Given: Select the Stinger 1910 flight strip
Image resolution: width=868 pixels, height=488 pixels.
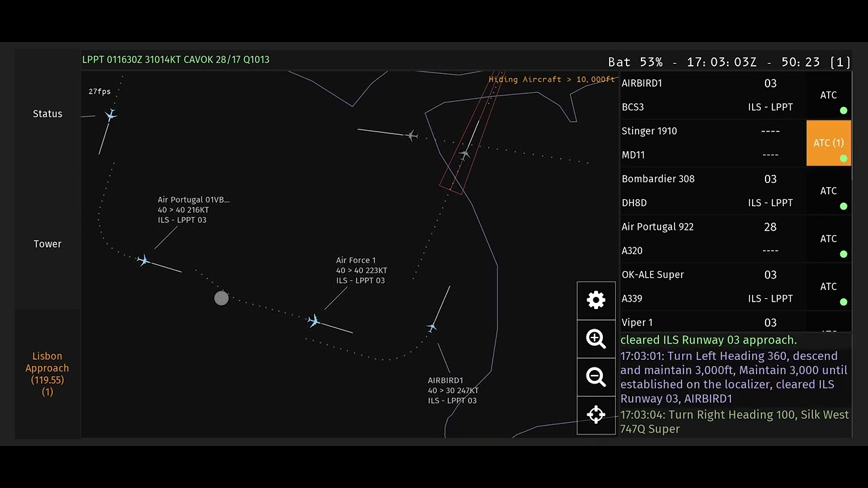Looking at the screenshot, I should [712, 143].
